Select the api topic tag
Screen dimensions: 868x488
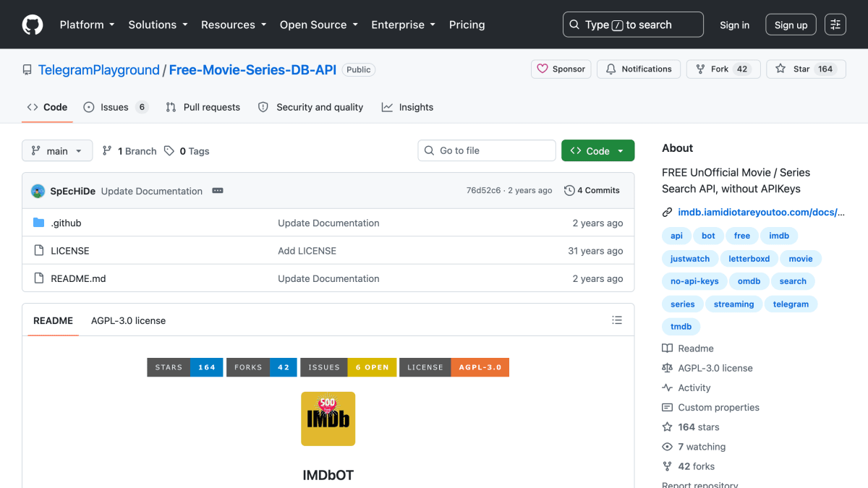pos(676,236)
